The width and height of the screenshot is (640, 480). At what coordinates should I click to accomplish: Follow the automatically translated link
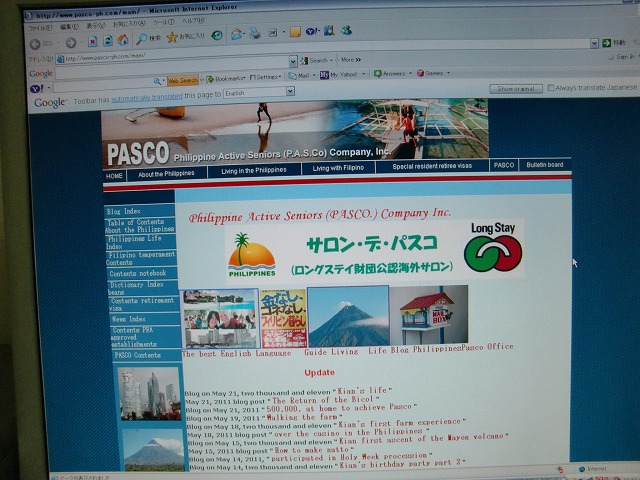(147, 98)
